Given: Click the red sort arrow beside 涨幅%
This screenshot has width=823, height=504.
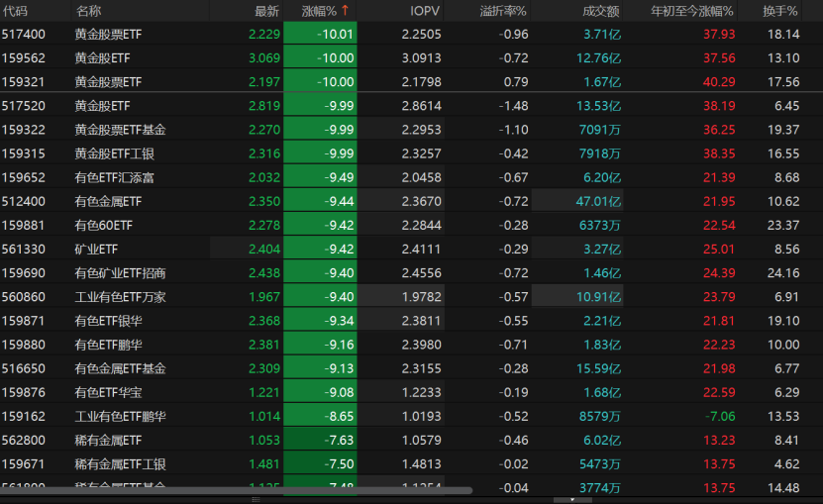Looking at the screenshot, I should [346, 11].
